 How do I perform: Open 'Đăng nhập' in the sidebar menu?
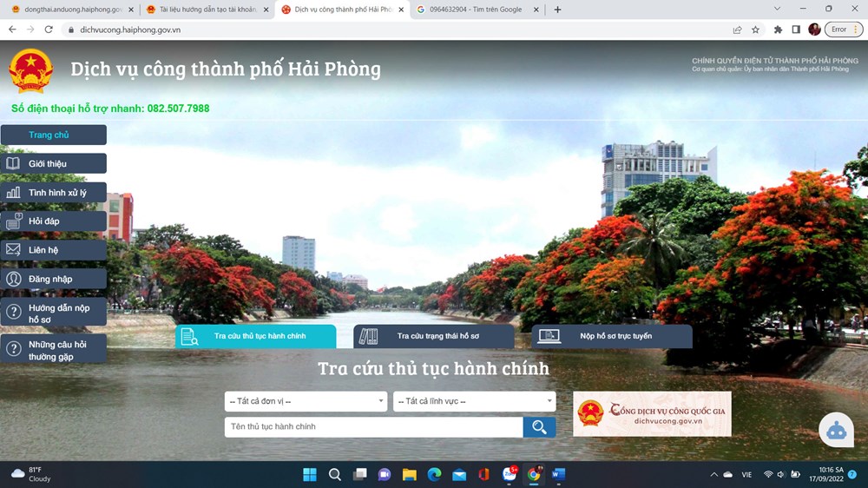coord(54,279)
